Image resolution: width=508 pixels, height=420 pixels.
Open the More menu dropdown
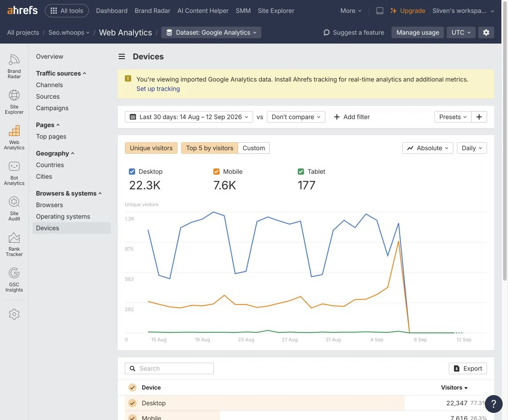[351, 11]
